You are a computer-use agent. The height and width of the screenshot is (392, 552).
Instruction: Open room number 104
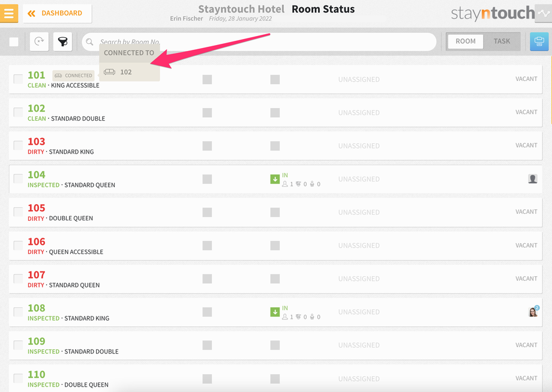[36, 175]
